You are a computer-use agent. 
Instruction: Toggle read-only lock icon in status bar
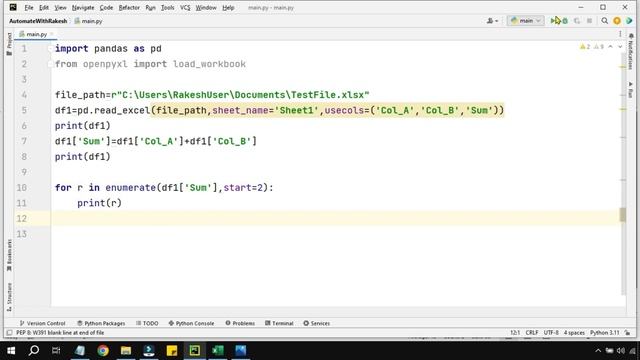tap(627, 333)
